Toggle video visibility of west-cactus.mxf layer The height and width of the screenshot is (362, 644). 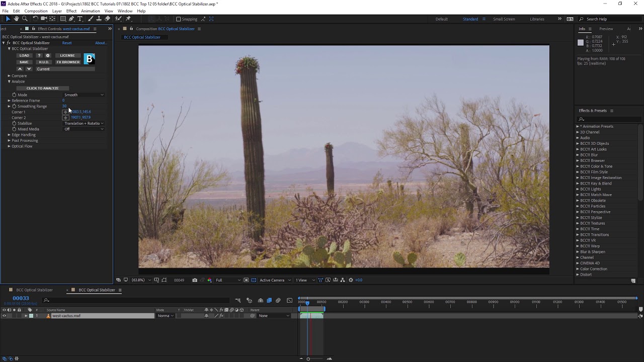pyautogui.click(x=4, y=316)
